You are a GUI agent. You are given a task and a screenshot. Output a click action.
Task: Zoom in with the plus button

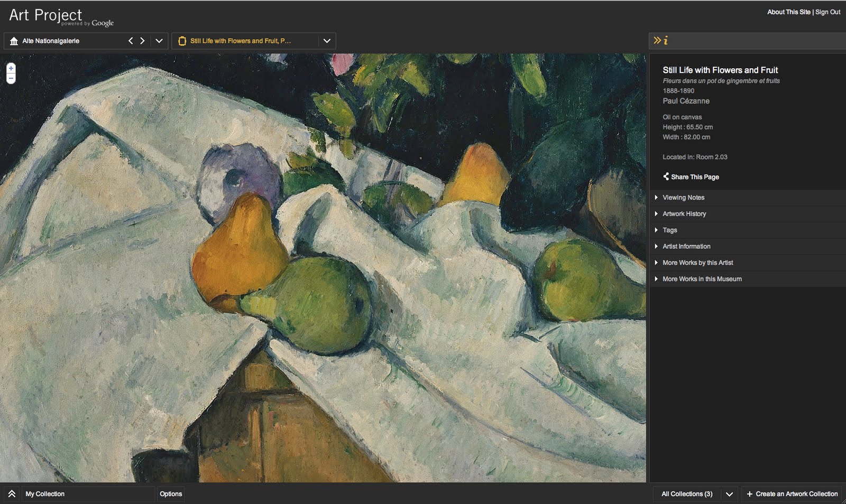click(11, 68)
